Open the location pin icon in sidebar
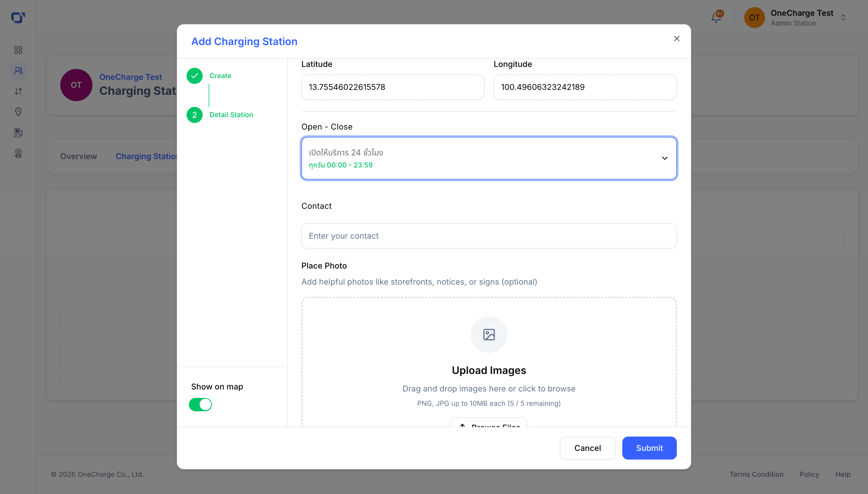868x494 pixels. 18,112
